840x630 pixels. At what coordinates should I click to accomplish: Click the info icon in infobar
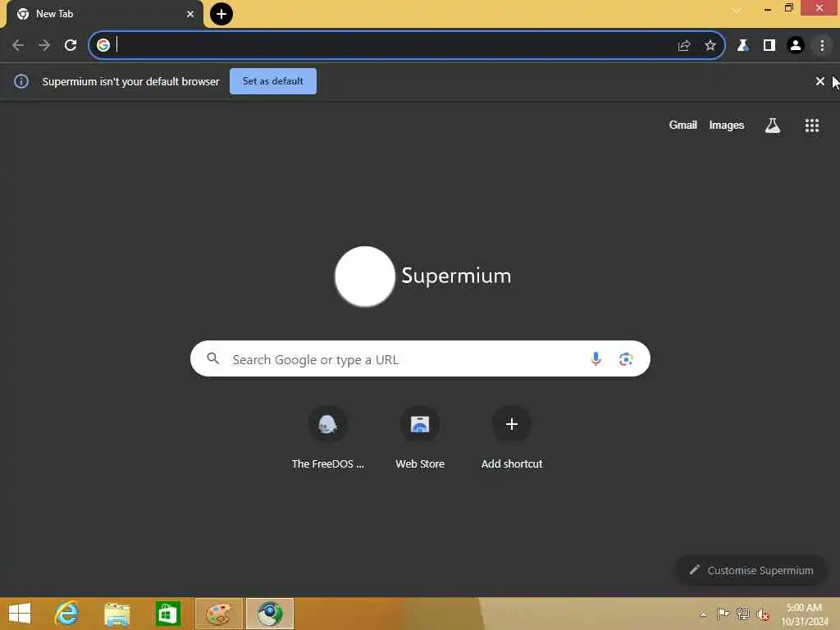click(x=21, y=81)
